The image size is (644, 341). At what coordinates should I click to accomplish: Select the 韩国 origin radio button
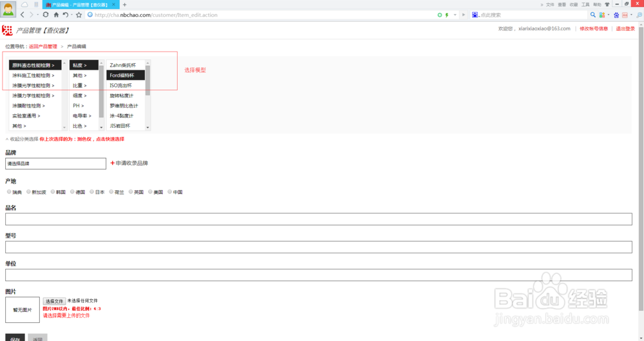(x=53, y=191)
